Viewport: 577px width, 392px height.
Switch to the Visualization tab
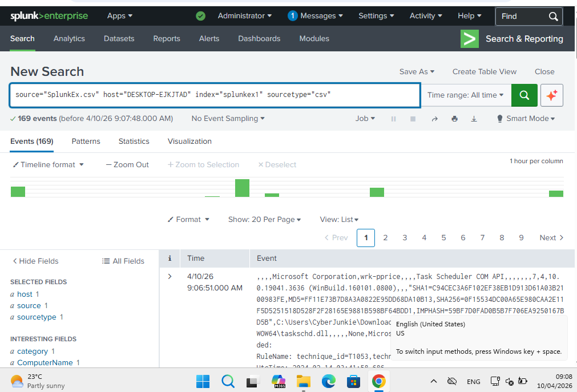(x=189, y=142)
